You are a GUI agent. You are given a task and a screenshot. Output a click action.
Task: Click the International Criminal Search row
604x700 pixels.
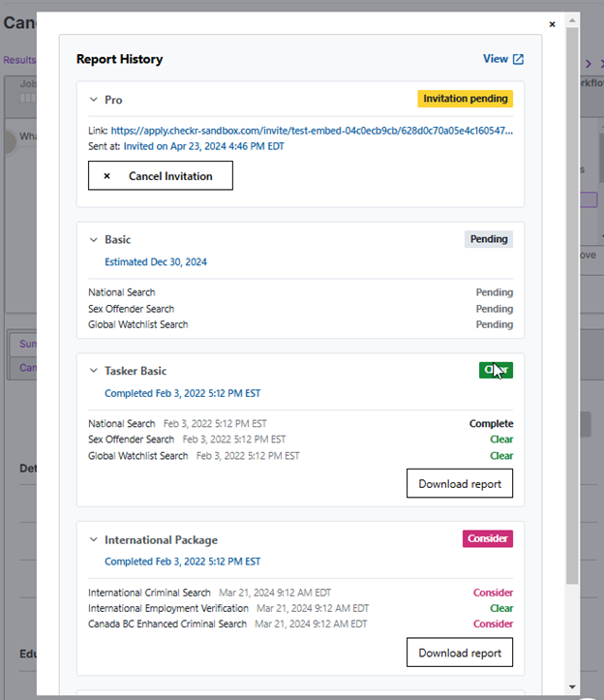(300, 593)
